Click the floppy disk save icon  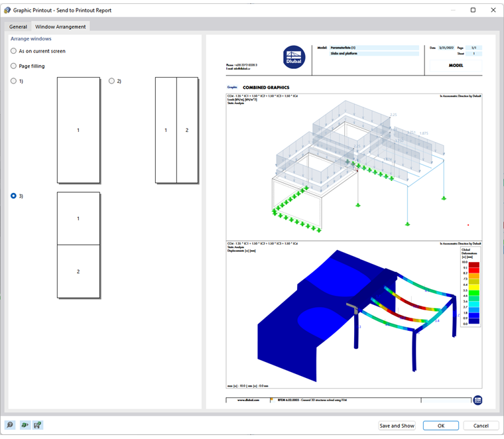[x=38, y=425]
